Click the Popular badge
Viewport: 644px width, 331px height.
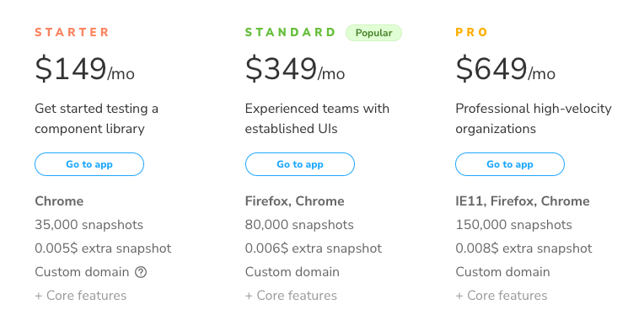coord(373,33)
